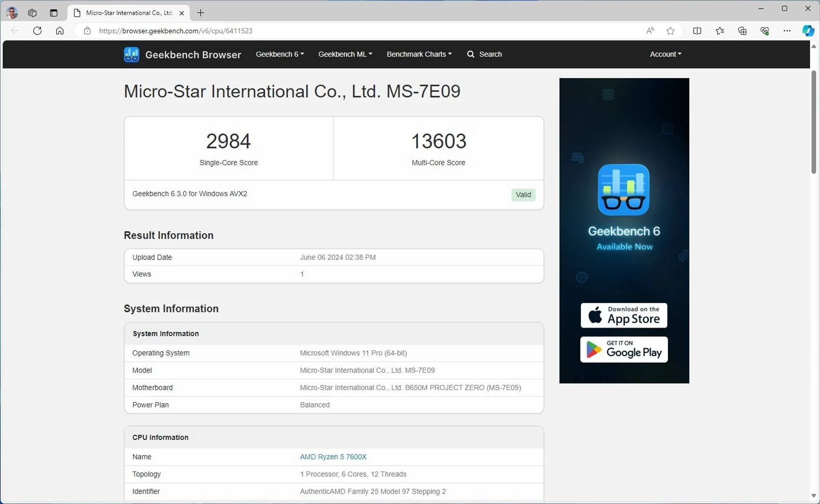Open Collections icon in toolbar

(x=742, y=31)
